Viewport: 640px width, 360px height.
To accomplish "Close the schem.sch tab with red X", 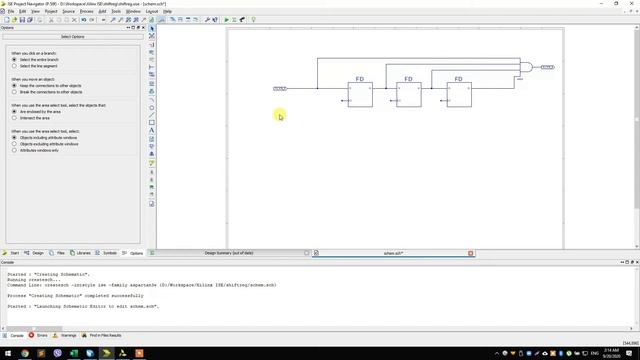I will [471, 253].
